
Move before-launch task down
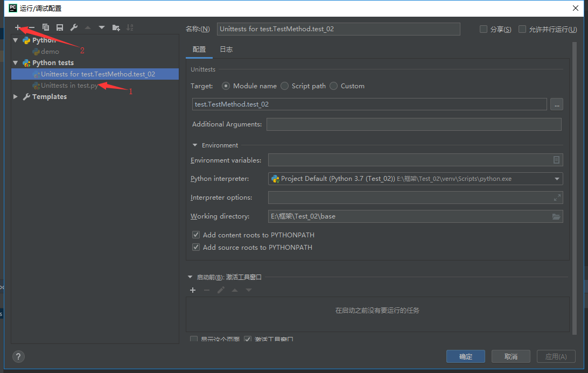pyautogui.click(x=249, y=290)
